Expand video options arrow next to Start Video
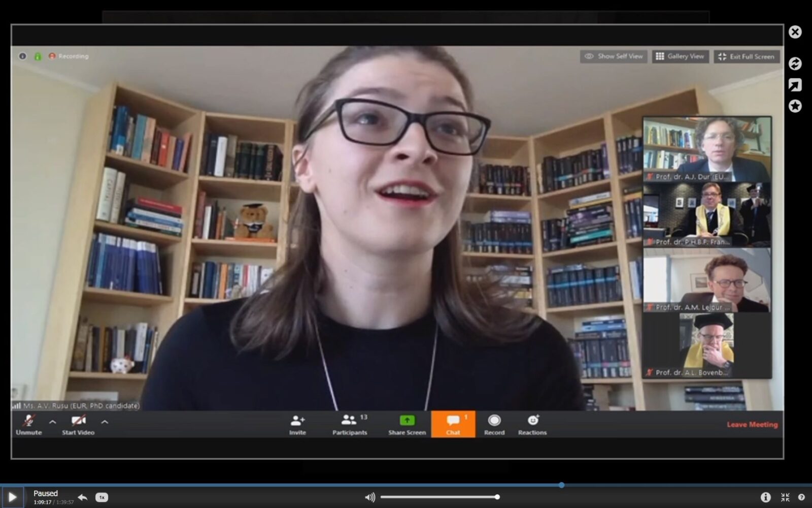The image size is (812, 508). (x=105, y=422)
